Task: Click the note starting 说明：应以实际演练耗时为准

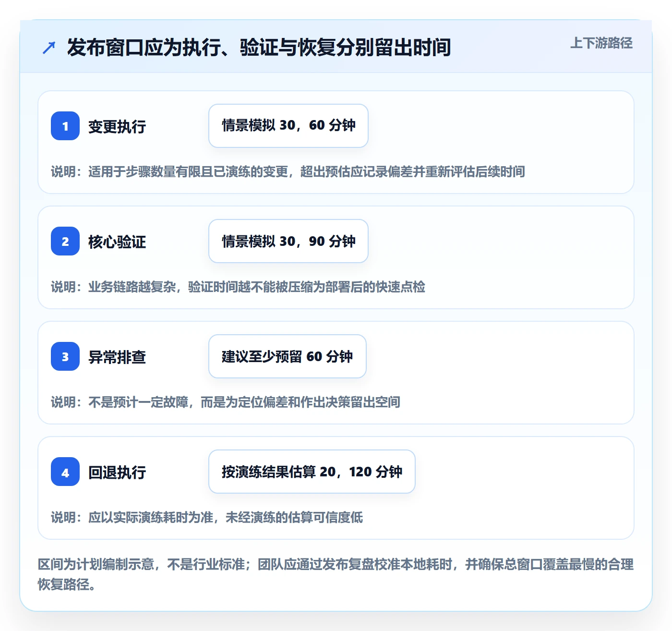Action: [207, 518]
